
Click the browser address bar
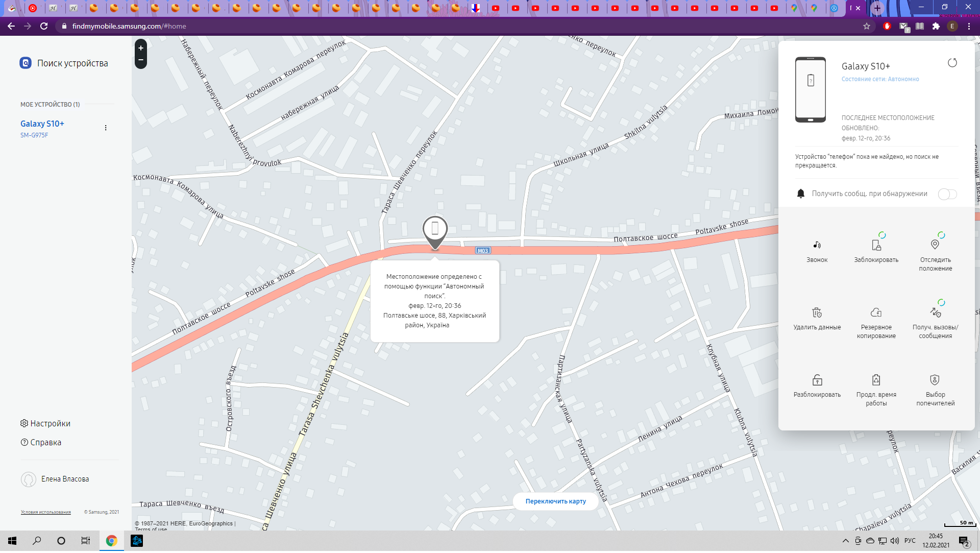(x=459, y=26)
